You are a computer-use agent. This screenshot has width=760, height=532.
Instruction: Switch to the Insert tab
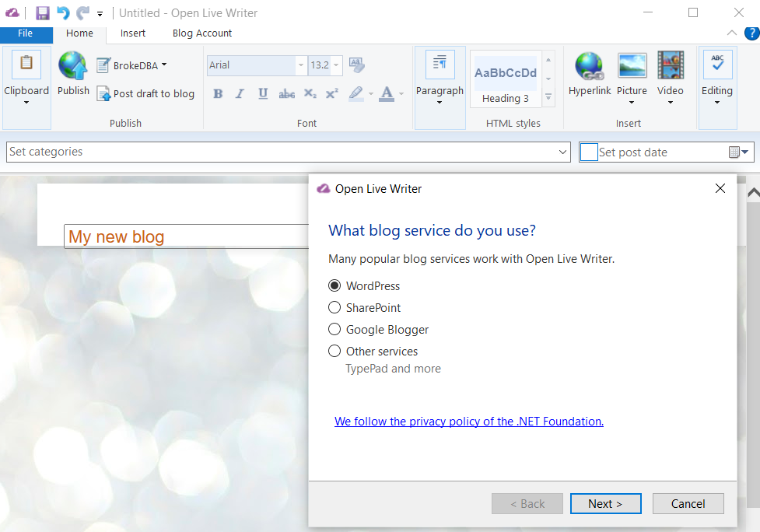pyautogui.click(x=133, y=33)
